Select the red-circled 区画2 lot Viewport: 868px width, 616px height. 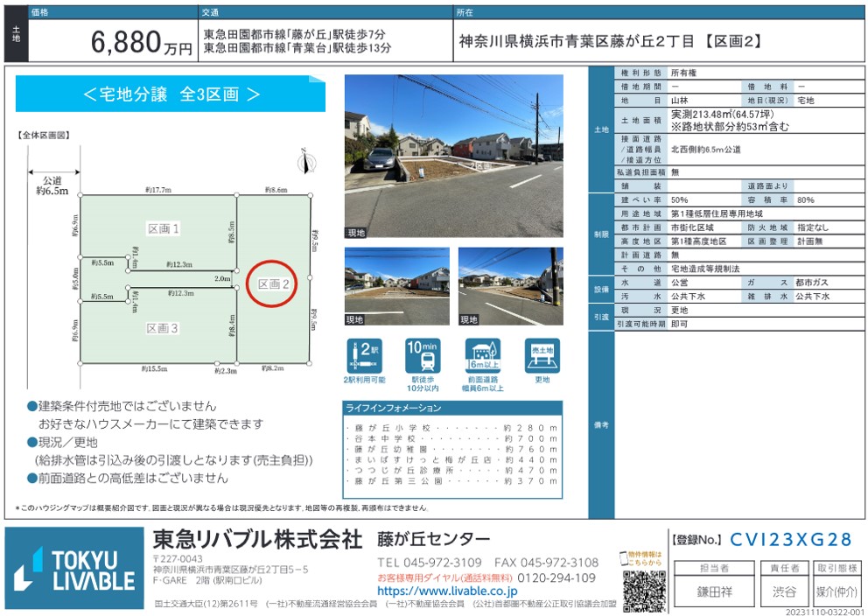click(272, 283)
